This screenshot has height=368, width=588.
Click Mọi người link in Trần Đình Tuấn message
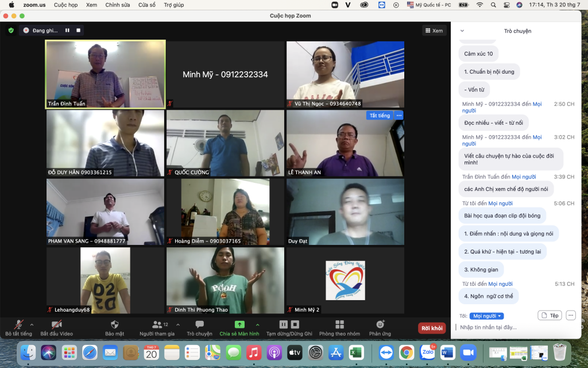[x=524, y=177]
